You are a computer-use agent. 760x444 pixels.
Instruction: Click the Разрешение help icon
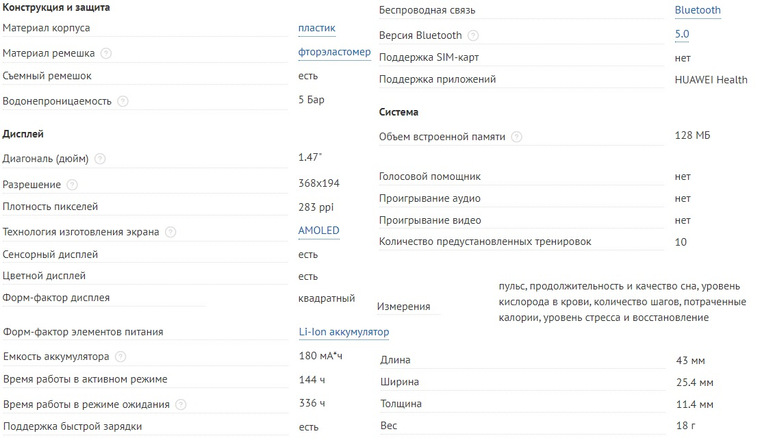click(72, 185)
